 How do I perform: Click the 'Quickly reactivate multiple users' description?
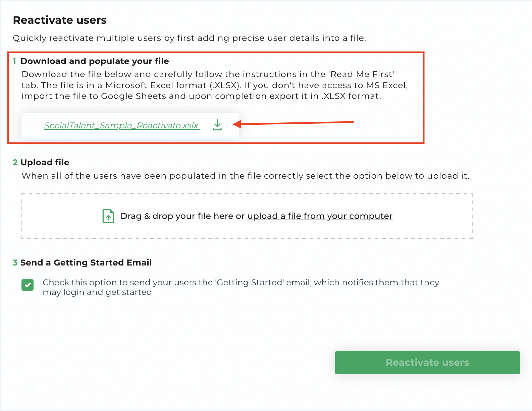189,38
